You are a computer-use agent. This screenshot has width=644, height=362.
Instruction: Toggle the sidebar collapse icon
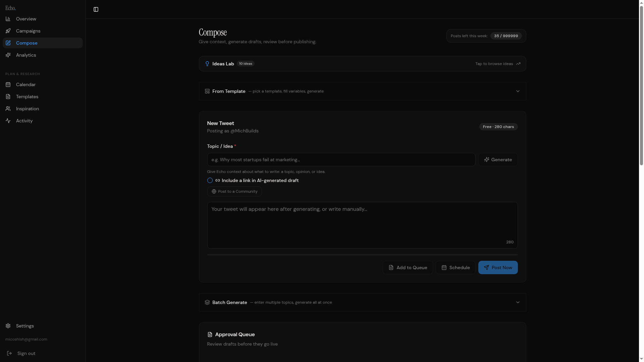pos(96,9)
